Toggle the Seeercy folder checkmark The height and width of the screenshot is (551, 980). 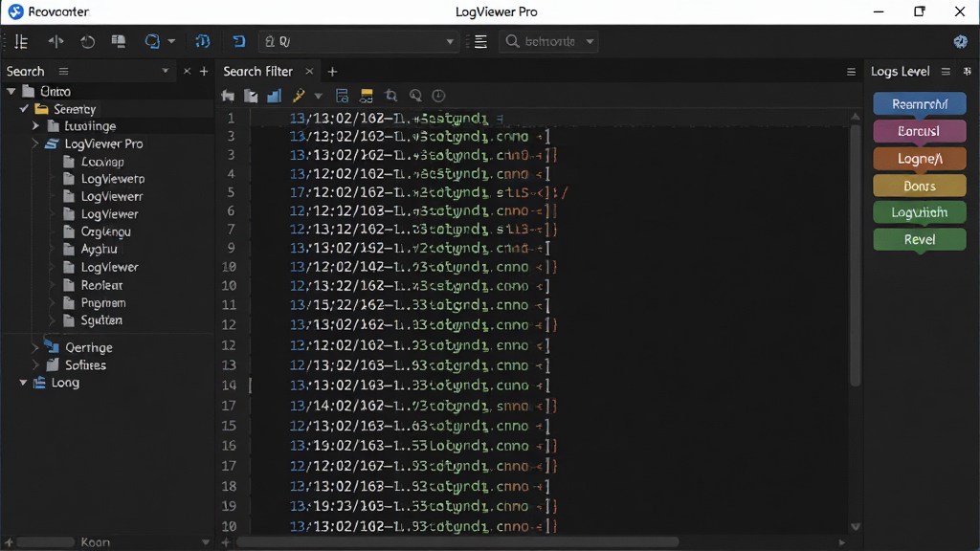[24, 109]
